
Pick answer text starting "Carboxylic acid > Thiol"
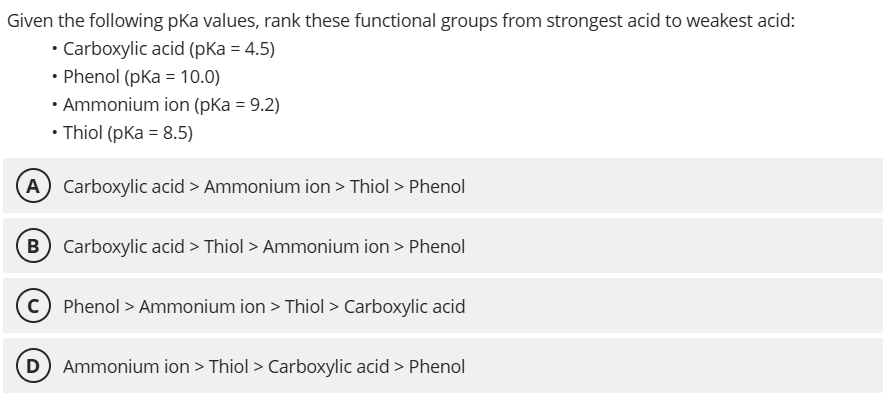point(264,247)
